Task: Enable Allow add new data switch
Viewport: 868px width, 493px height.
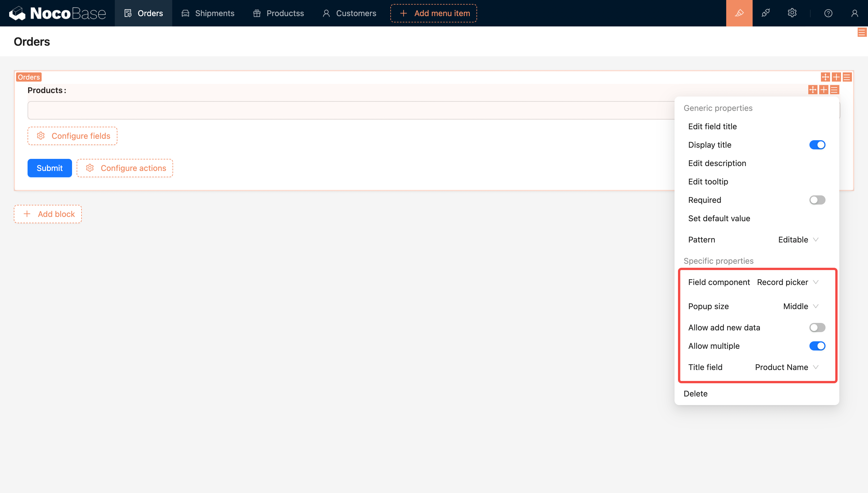Action: point(817,328)
